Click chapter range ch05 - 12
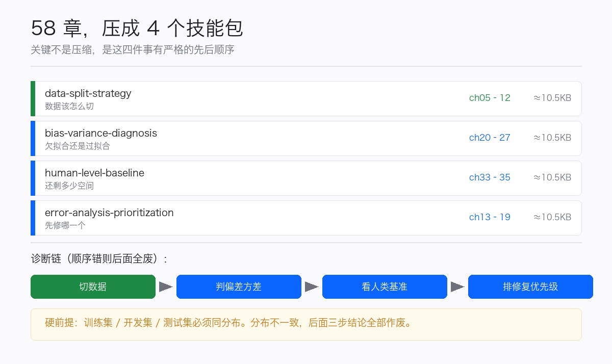Image resolution: width=612 pixels, height=364 pixels. 490,98
